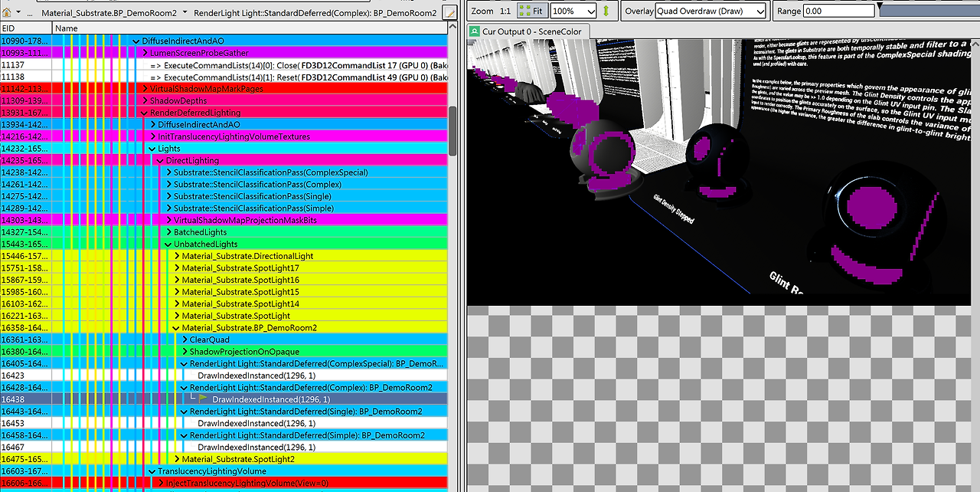The width and height of the screenshot is (980, 492).
Task: Collapse Material_Substrate.BP_DemoRoom2 tree node
Action: pos(177,328)
